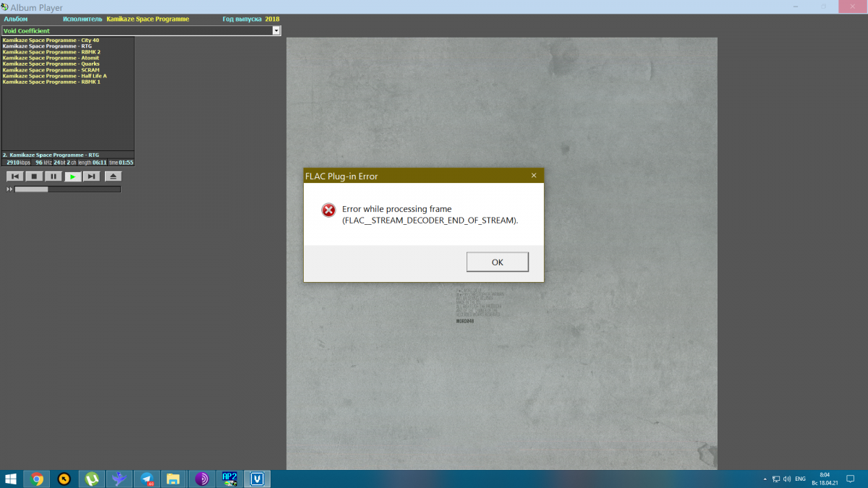Show hidden system tray icons
868x488 pixels.
pos(765,479)
